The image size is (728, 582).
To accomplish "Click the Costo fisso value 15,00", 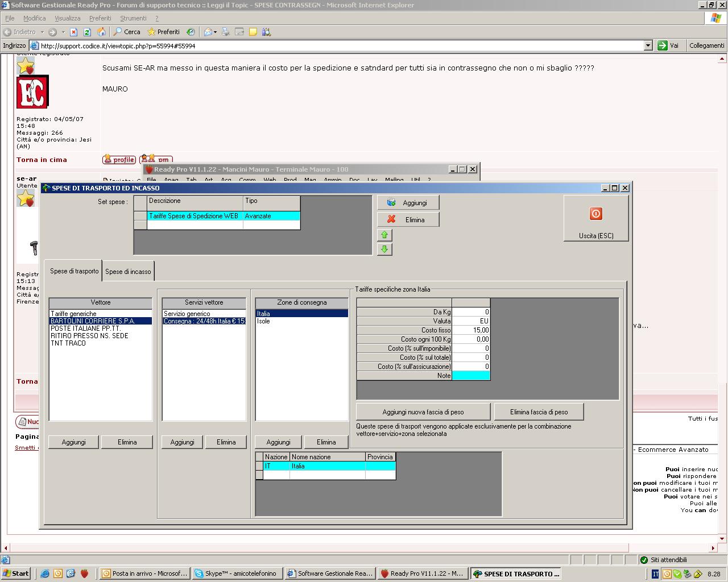I will click(471, 330).
